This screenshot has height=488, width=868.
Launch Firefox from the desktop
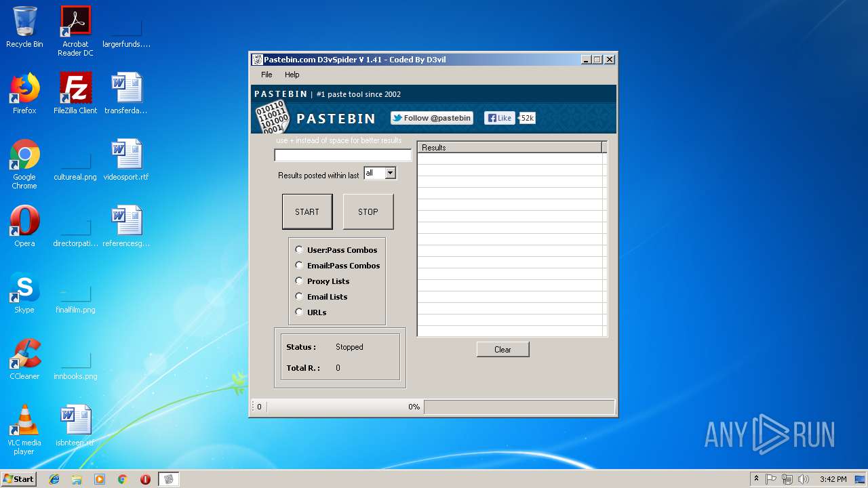24,94
